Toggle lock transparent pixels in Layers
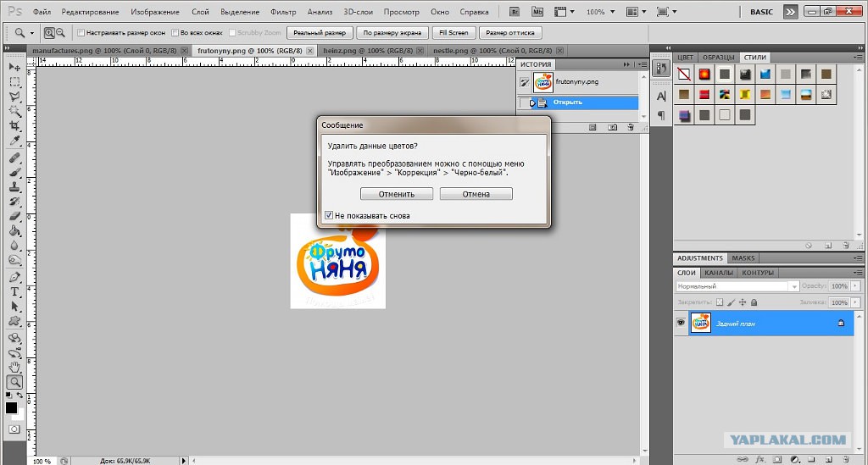The width and height of the screenshot is (868, 465). pos(720,302)
